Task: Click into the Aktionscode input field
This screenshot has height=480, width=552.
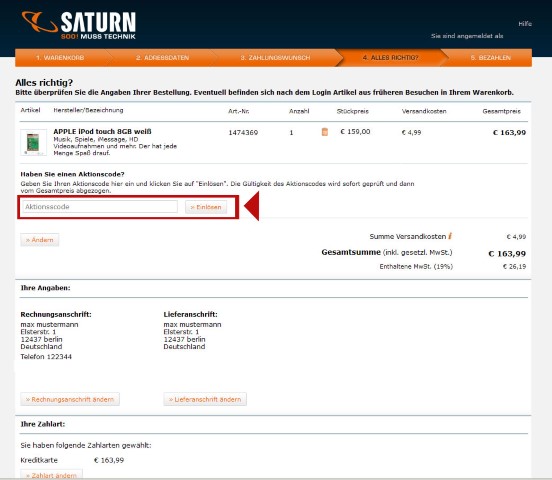Action: 100,207
